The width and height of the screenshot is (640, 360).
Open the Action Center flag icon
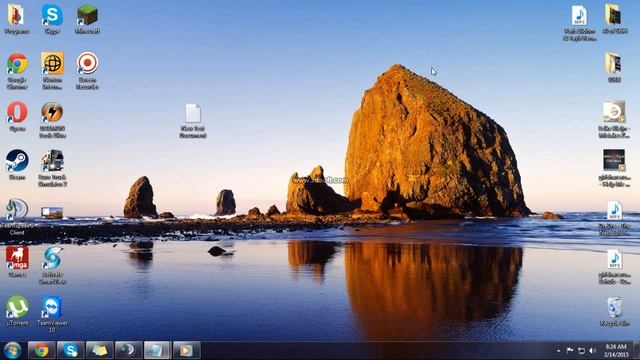(x=570, y=351)
